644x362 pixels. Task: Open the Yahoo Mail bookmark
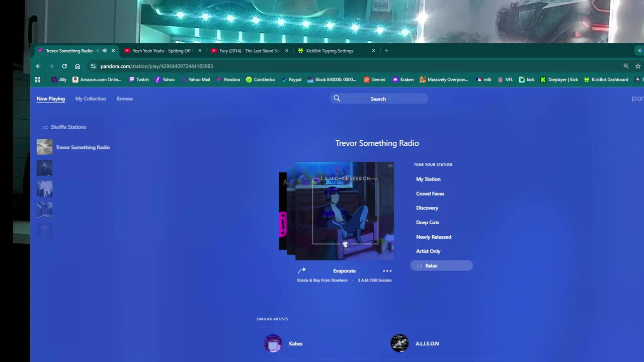(195, 79)
